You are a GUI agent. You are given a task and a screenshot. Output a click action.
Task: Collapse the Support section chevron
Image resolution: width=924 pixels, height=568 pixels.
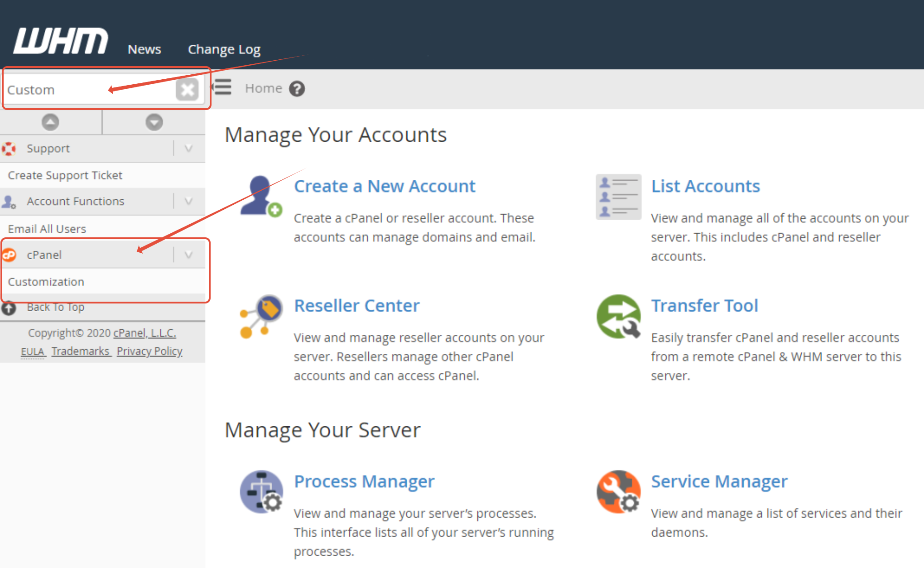189,149
